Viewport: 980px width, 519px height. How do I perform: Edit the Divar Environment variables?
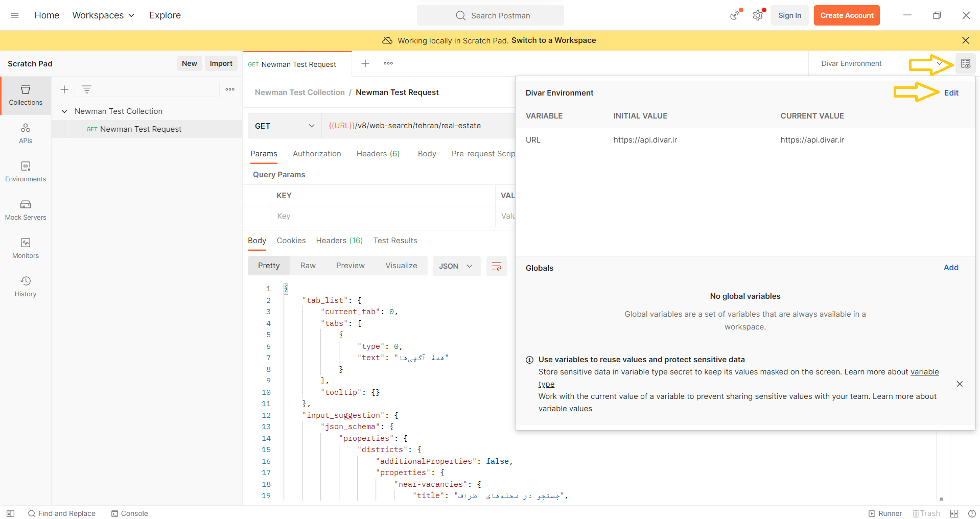point(951,93)
